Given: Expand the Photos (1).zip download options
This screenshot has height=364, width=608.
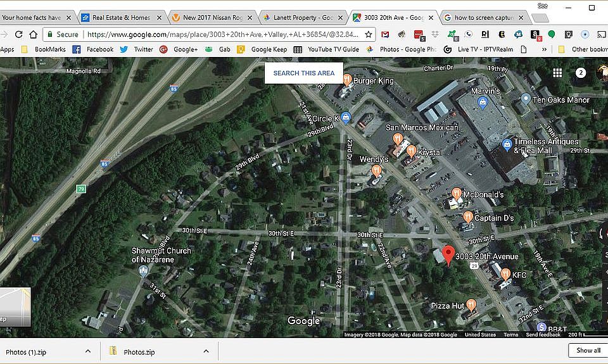Looking at the screenshot, I should pyautogui.click(x=87, y=351).
